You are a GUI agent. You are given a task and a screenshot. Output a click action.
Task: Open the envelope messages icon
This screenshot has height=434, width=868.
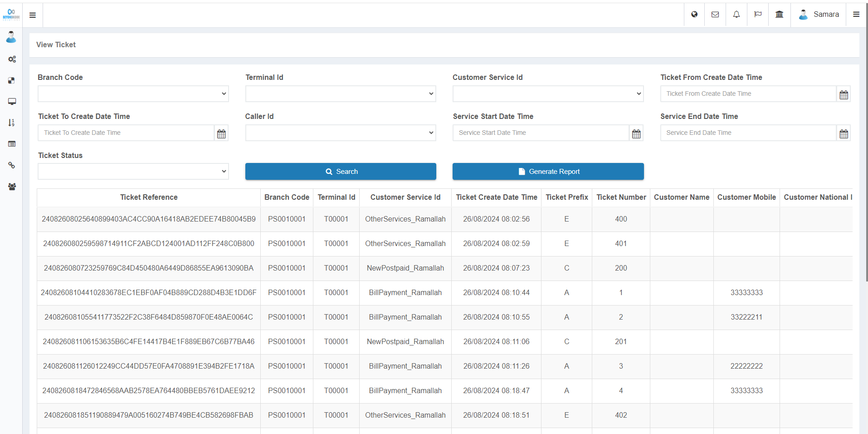coord(715,15)
